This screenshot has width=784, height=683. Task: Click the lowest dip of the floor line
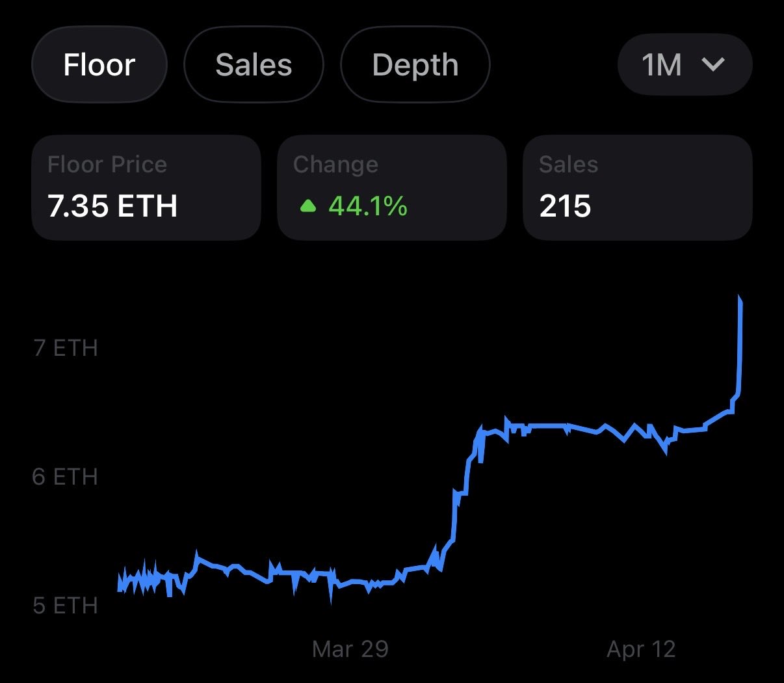pyautogui.click(x=332, y=600)
